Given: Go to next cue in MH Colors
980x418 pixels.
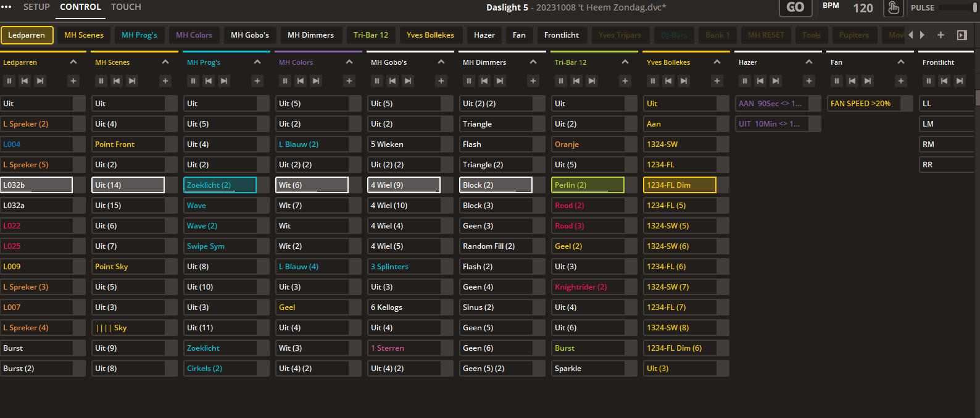Looking at the screenshot, I should (x=316, y=81).
